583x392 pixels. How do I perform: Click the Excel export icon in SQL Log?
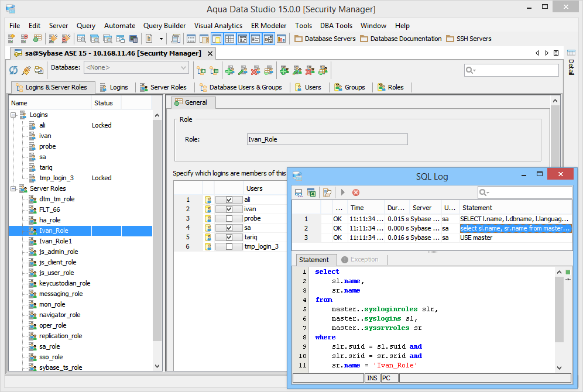tap(311, 192)
